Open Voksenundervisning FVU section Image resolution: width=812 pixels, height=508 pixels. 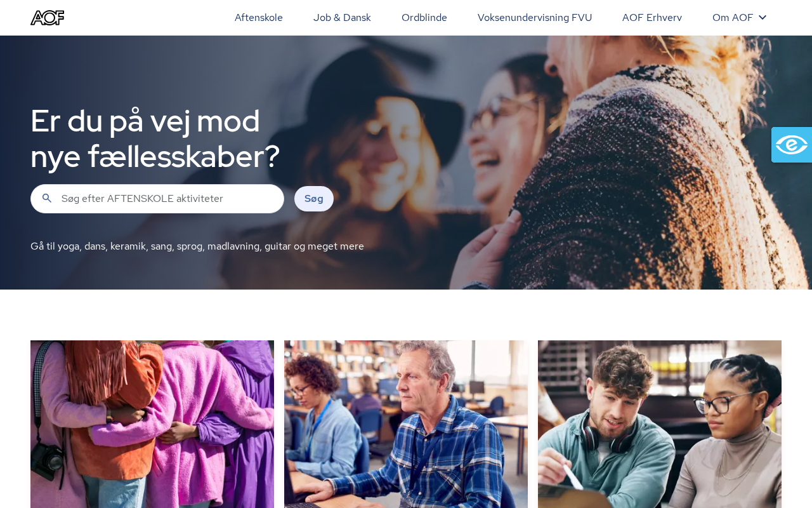[x=535, y=18]
